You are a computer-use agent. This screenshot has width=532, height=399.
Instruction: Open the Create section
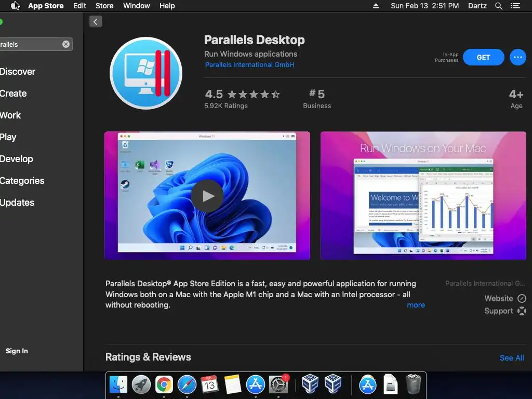[x=13, y=94]
